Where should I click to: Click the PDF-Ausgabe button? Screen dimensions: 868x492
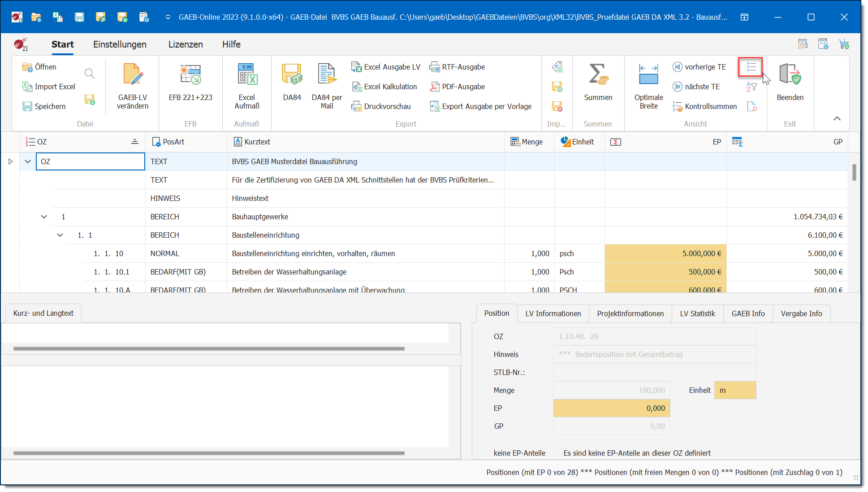tap(458, 87)
